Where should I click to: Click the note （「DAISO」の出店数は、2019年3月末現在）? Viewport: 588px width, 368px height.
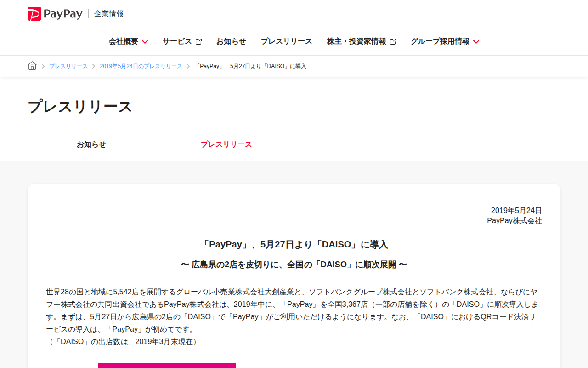pyautogui.click(x=122, y=342)
